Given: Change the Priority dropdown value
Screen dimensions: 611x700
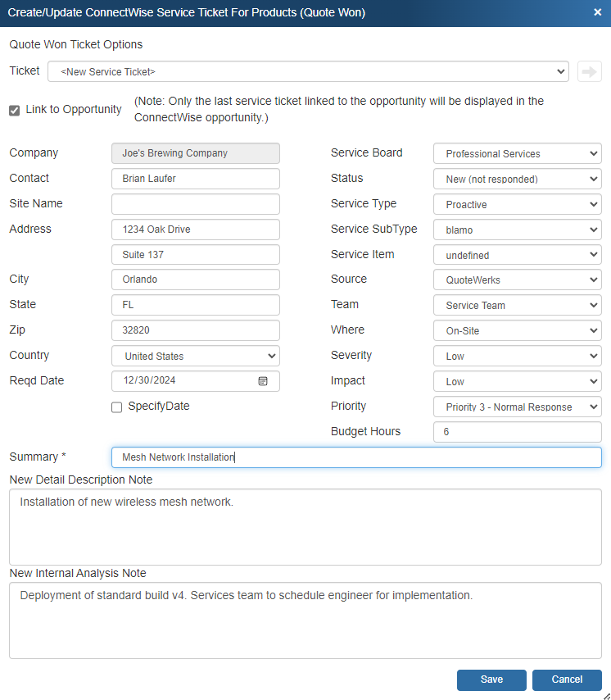Looking at the screenshot, I should click(517, 407).
